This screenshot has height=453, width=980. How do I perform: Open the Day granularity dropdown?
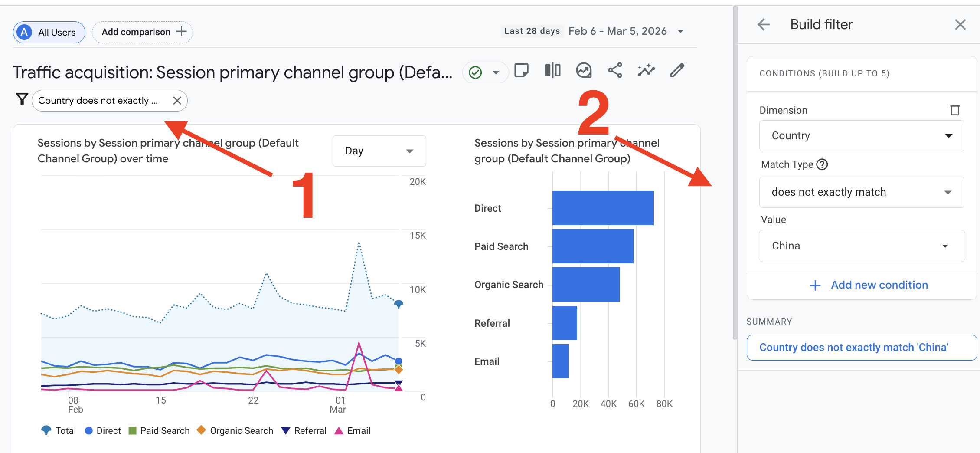click(379, 151)
